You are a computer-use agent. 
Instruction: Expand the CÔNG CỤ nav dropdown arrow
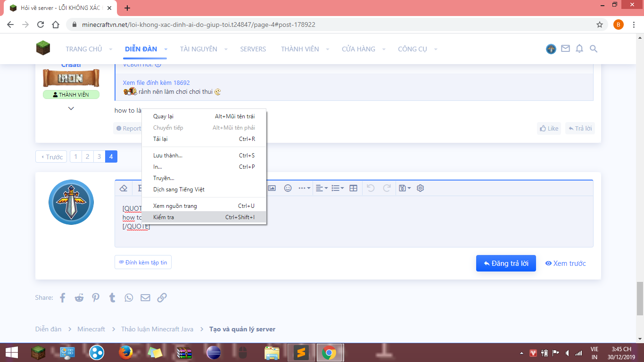pos(436,49)
